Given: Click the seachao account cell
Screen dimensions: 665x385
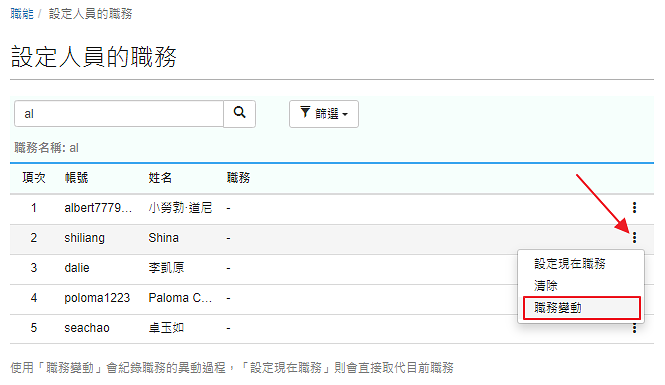Looking at the screenshot, I should coord(87,328).
